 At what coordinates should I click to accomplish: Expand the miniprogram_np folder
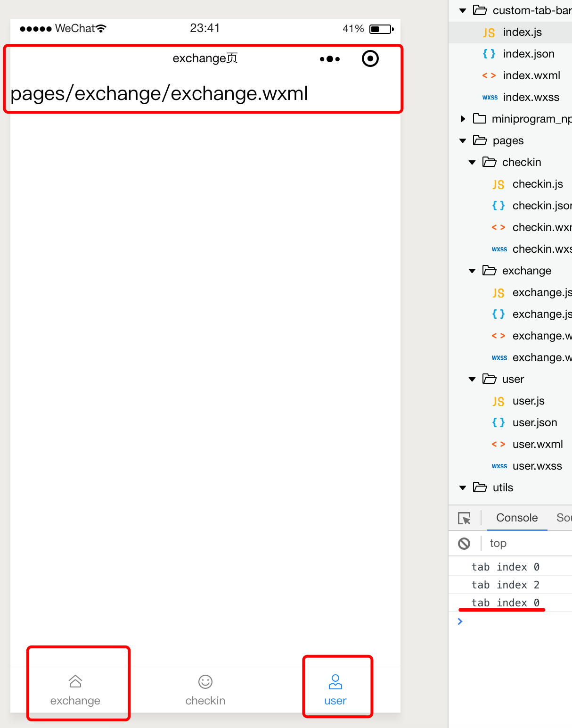pyautogui.click(x=462, y=119)
